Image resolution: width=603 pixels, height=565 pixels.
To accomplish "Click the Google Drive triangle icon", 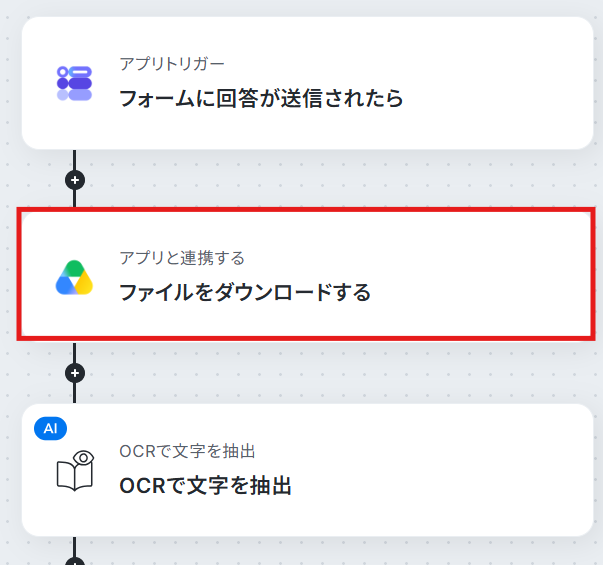I will pos(74,278).
